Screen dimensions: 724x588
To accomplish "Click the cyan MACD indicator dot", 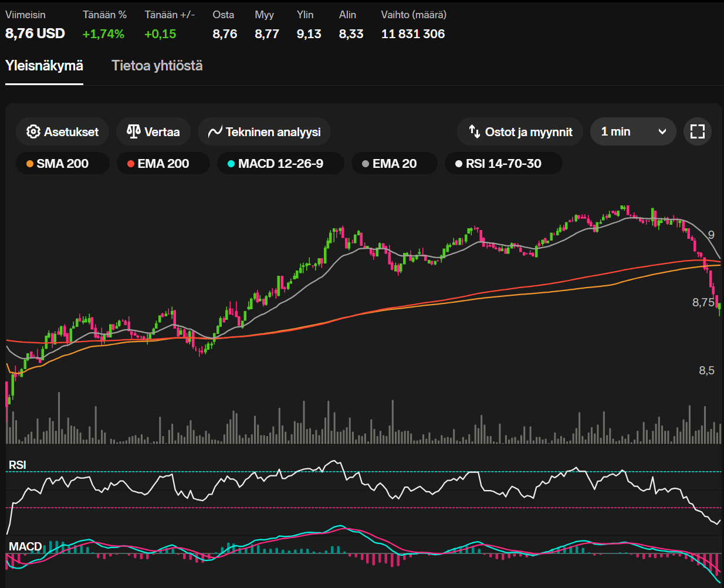I will tap(231, 164).
